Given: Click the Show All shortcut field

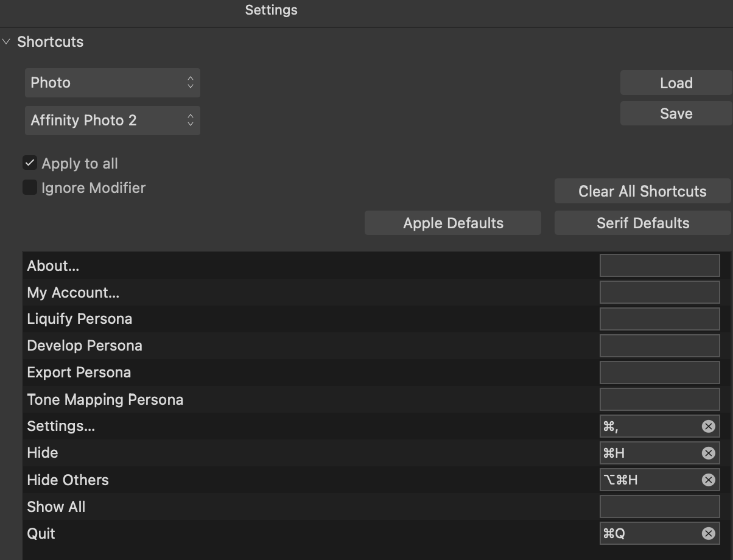Looking at the screenshot, I should (659, 506).
